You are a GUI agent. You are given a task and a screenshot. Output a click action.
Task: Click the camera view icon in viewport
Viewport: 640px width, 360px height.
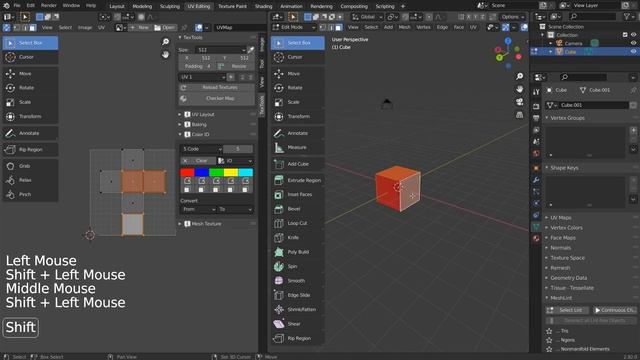click(519, 102)
